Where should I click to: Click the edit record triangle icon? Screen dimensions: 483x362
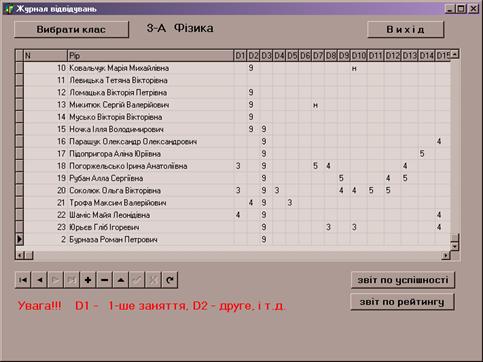coord(121,280)
